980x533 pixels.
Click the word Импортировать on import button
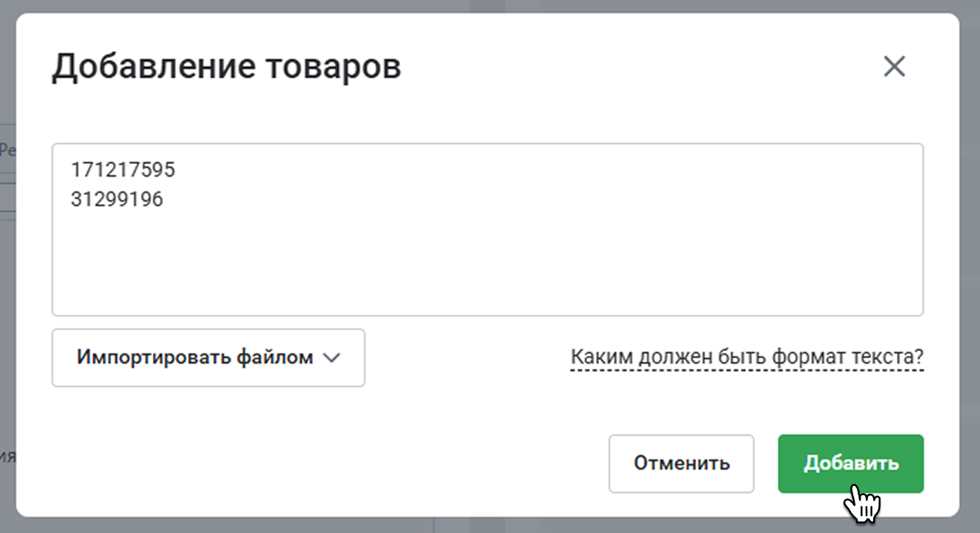(x=154, y=358)
